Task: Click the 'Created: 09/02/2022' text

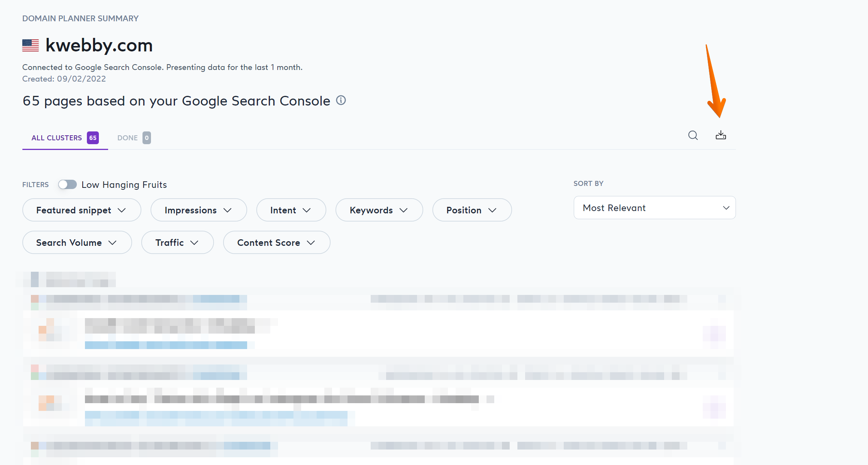Action: [x=64, y=79]
